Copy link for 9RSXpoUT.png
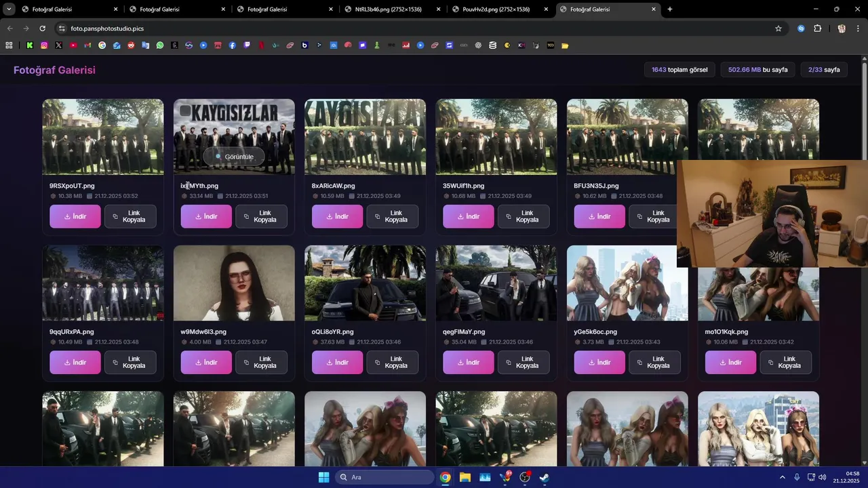 pos(130,217)
